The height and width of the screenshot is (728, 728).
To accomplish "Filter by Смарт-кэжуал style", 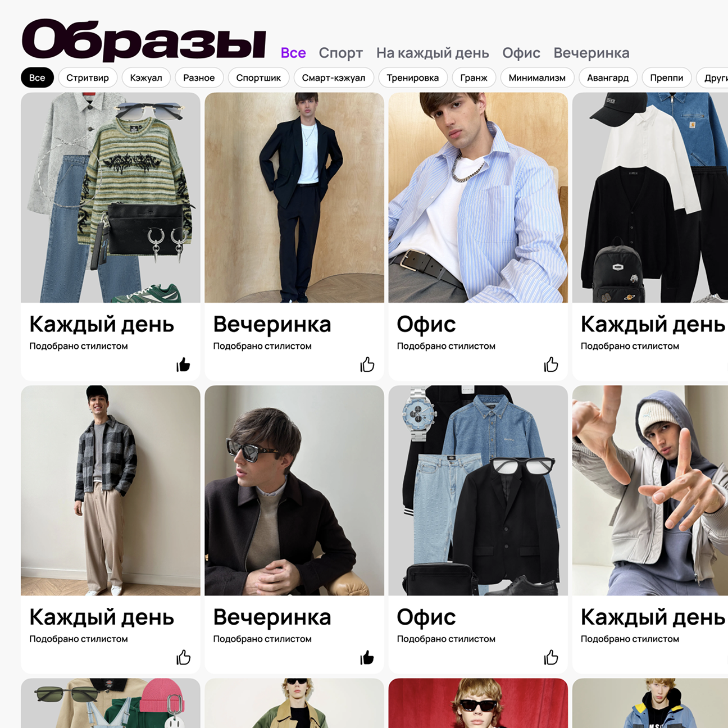I will (x=334, y=78).
